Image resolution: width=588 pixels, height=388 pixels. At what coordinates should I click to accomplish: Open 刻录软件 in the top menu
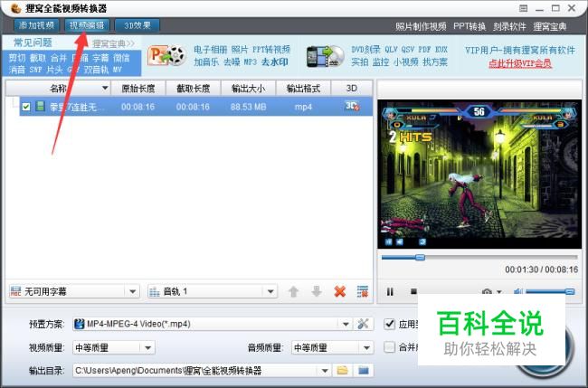[509, 26]
